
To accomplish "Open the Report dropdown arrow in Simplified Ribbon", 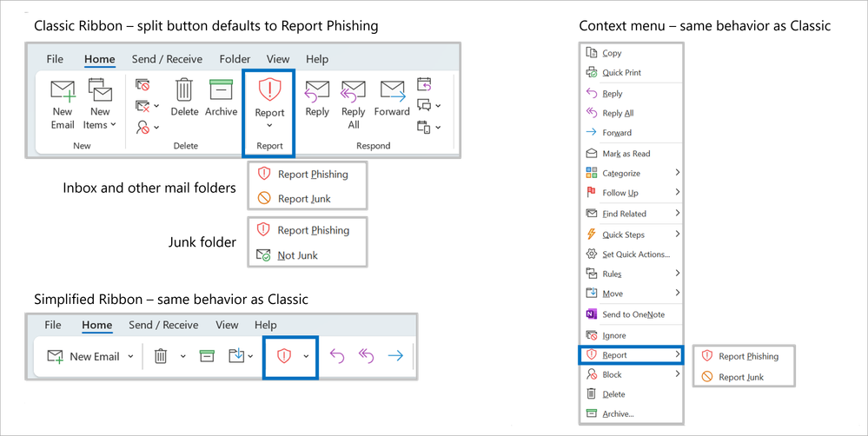I will pos(306,356).
